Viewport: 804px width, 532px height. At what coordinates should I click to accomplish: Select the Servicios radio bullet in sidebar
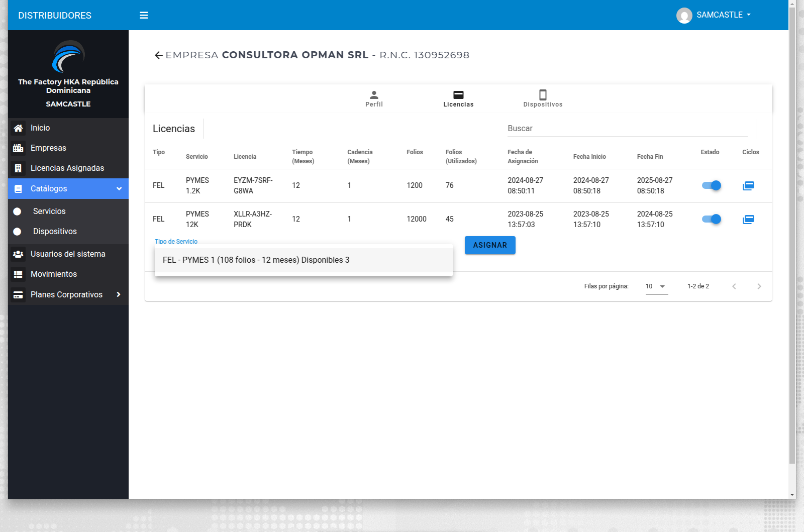pos(17,211)
